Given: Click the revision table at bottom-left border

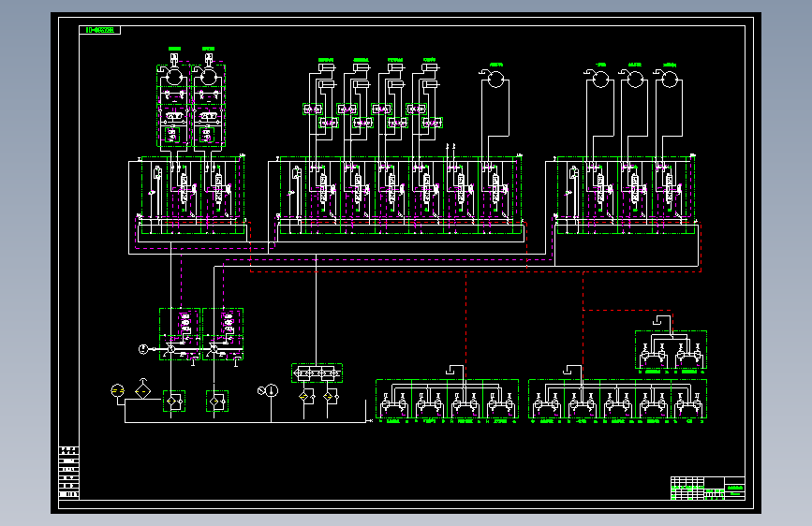Looking at the screenshot, I should point(69,473).
